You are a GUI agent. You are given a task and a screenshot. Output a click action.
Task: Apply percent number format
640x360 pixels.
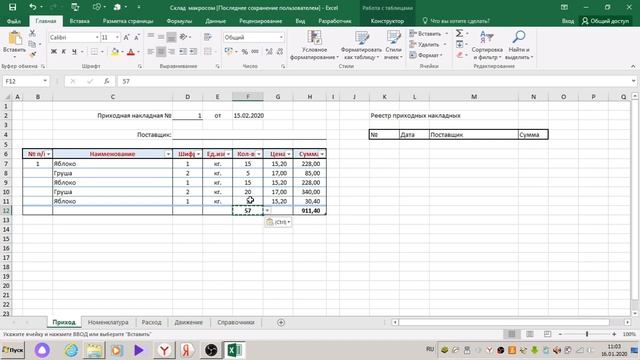[x=244, y=51]
